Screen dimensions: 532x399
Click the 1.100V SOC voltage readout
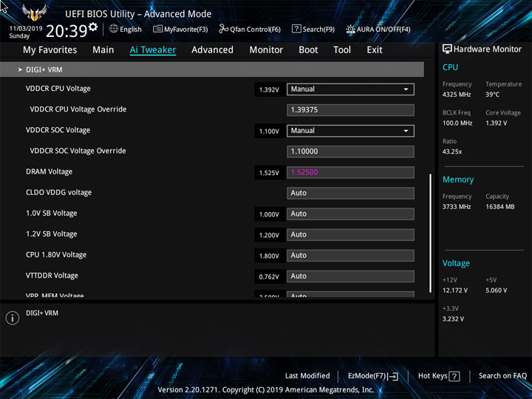pos(269,132)
